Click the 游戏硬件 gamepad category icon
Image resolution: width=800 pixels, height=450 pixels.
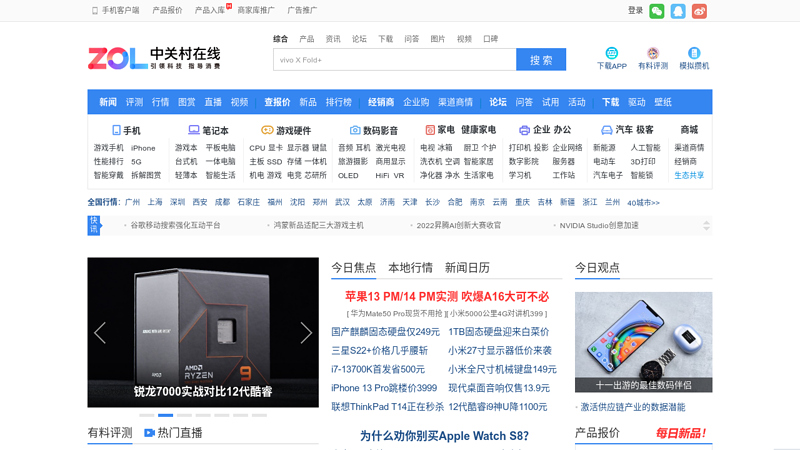coord(267,130)
